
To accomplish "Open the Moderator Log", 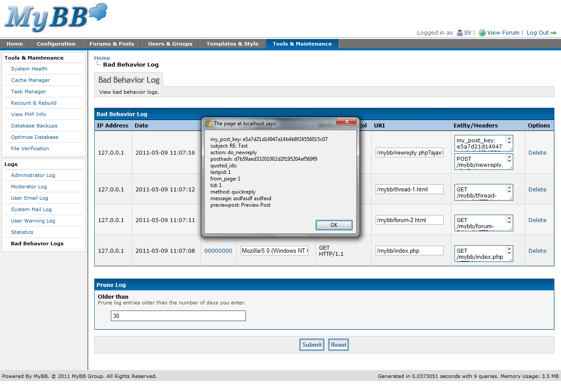I will click(29, 187).
